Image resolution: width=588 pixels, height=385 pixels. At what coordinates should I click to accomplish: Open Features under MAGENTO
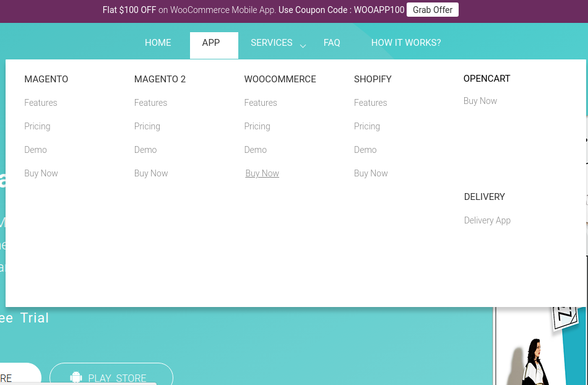coord(40,103)
